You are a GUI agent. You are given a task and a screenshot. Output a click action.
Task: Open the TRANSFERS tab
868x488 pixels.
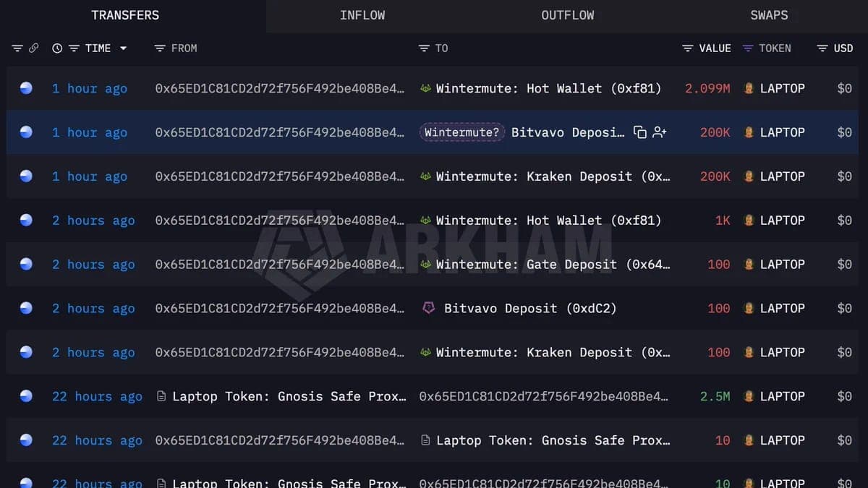[x=125, y=15]
